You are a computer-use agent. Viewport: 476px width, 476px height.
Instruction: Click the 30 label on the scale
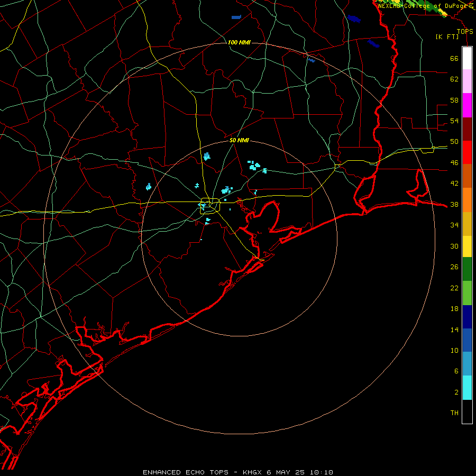454,246
